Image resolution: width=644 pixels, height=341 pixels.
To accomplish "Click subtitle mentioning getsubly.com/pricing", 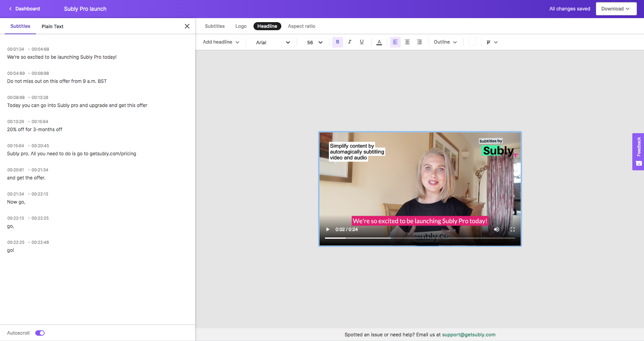I will [x=72, y=154].
